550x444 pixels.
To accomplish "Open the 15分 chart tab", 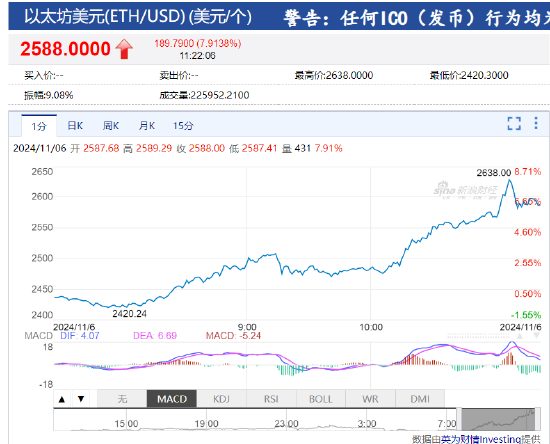I will 183,126.
